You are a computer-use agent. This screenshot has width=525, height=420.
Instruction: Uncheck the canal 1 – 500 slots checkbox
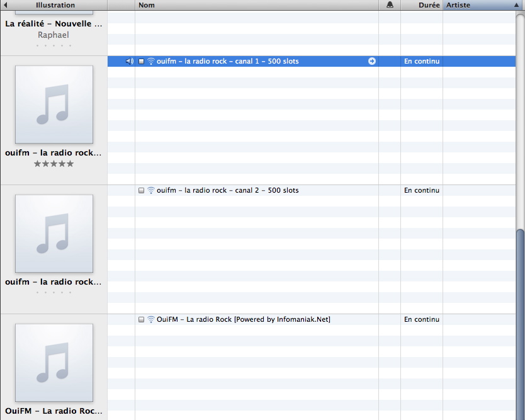142,61
